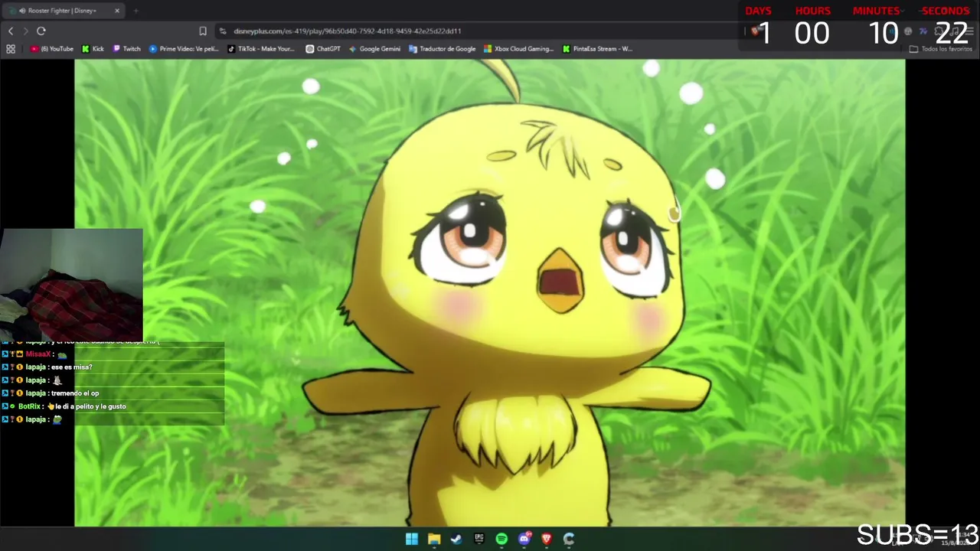This screenshot has height=551, width=980.
Task: Click the MisaaX username in chat
Action: pyautogui.click(x=38, y=354)
